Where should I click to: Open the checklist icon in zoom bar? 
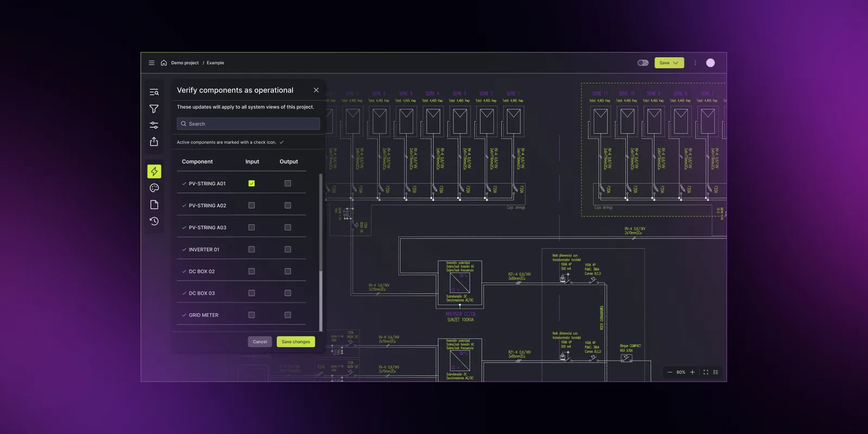(716, 372)
